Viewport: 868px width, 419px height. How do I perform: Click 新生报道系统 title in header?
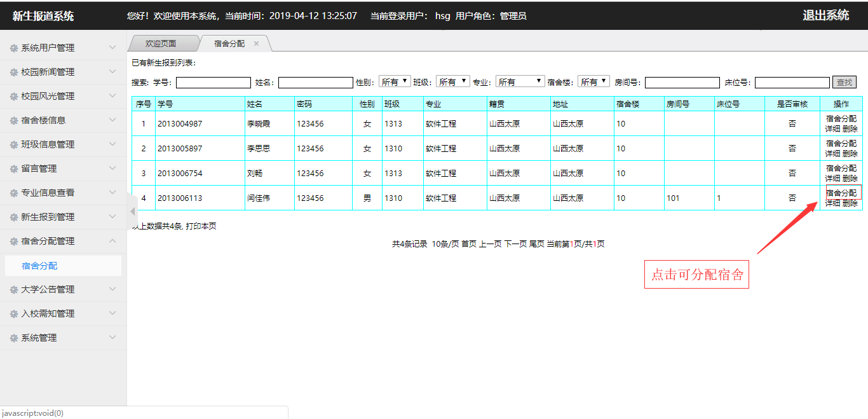pyautogui.click(x=43, y=16)
